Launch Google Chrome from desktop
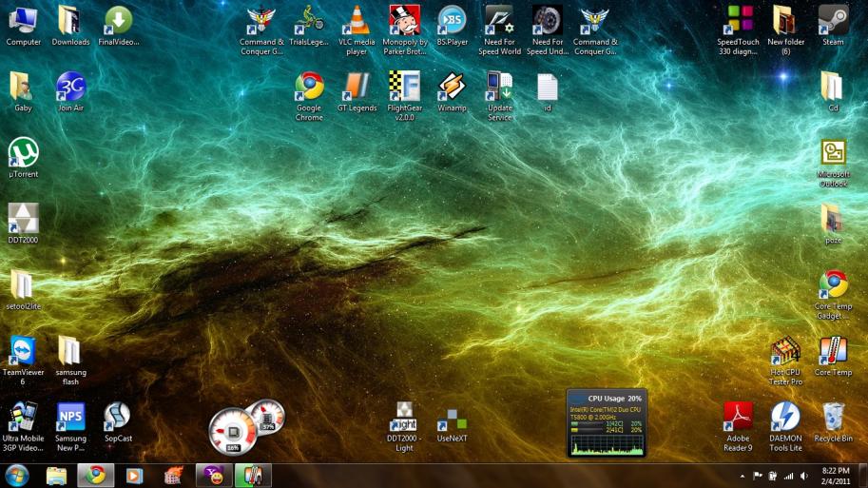The height and width of the screenshot is (488, 868). pyautogui.click(x=309, y=88)
